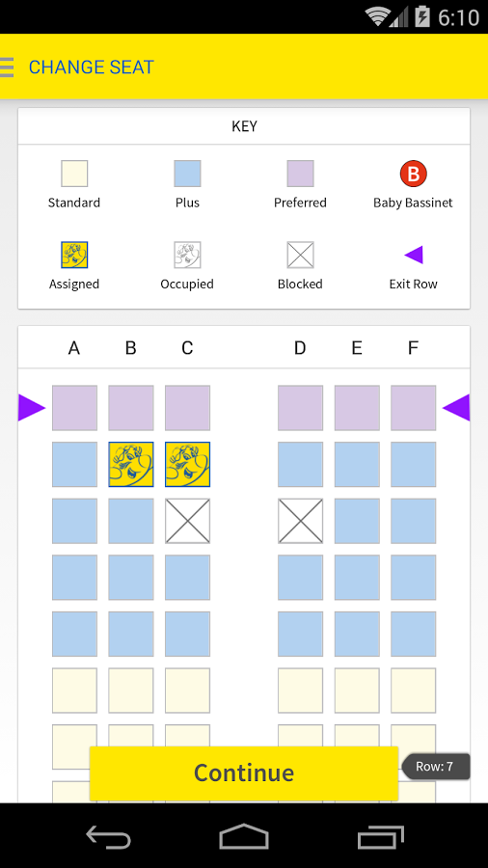Tap the Android back navigation button
The image size is (488, 868).
[108, 836]
